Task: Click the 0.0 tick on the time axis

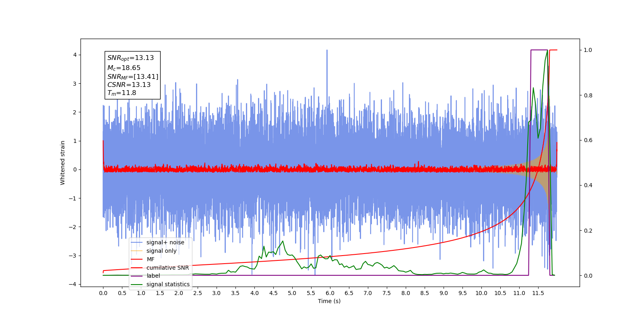Action: pyautogui.click(x=103, y=293)
